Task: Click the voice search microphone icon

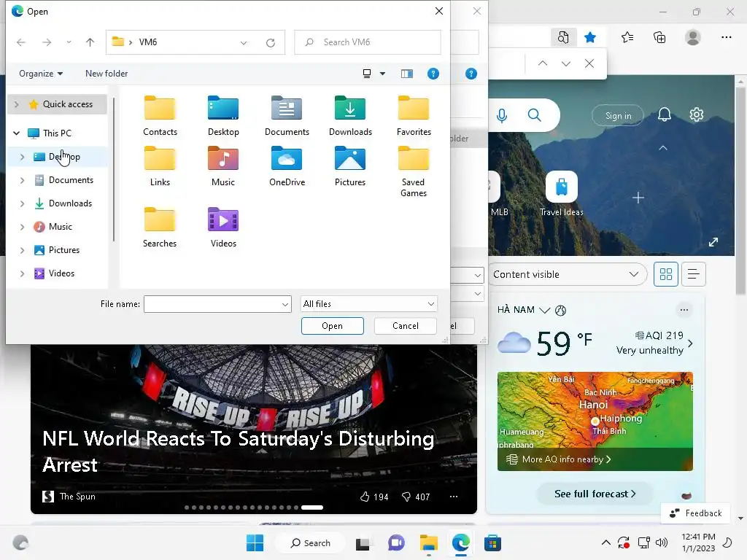Action: [502, 115]
